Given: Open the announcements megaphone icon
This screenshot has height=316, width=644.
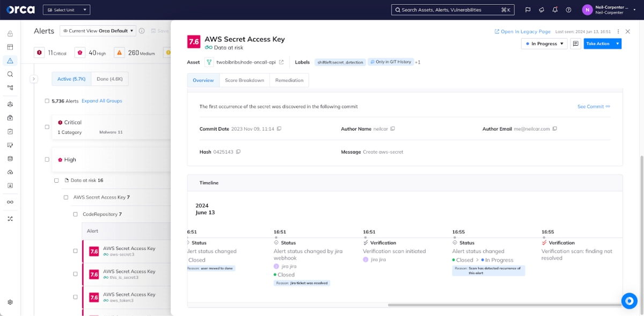Looking at the screenshot, I should pos(541,10).
